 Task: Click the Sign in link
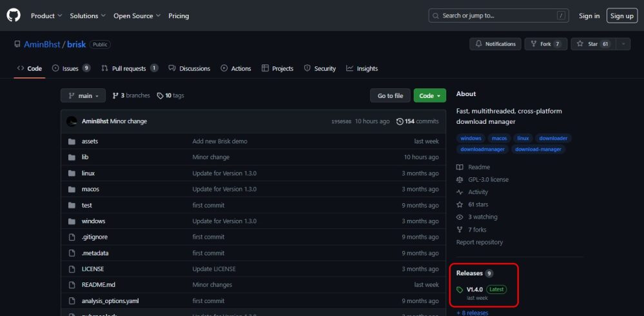tap(589, 15)
